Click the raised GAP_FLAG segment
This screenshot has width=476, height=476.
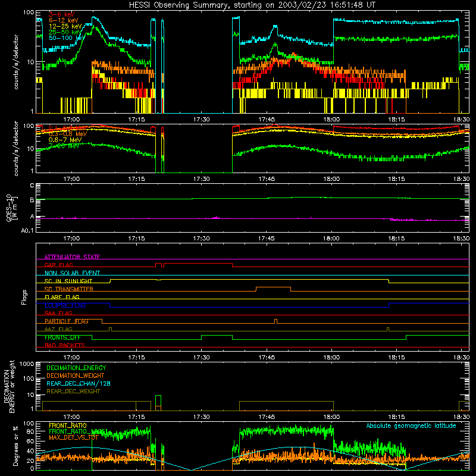(198, 264)
